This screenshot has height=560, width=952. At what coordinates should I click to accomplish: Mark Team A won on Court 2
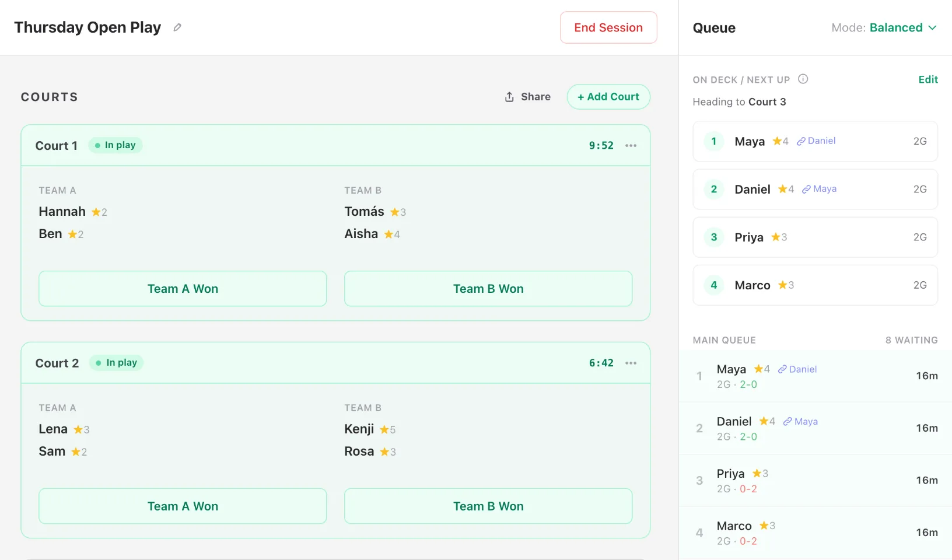(x=183, y=506)
